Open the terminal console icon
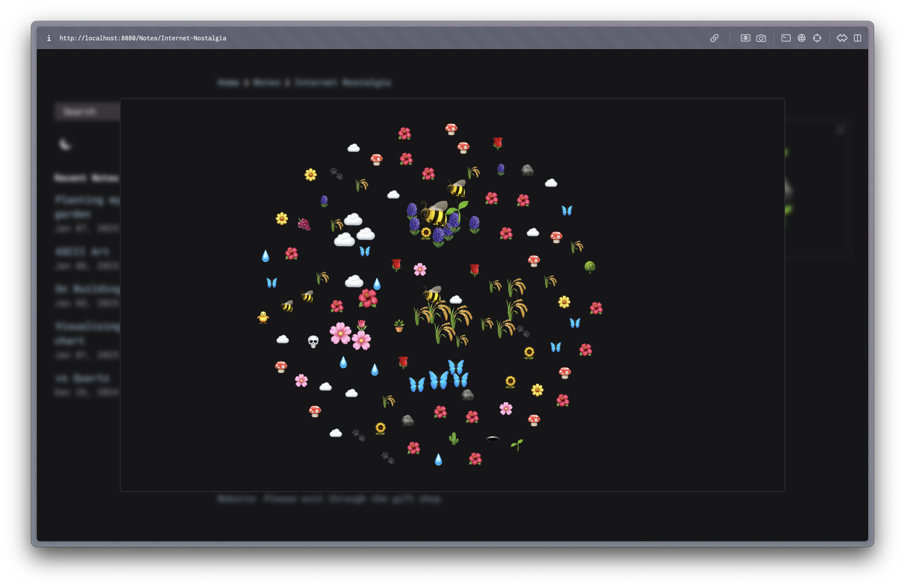The image size is (905, 588). coord(785,38)
